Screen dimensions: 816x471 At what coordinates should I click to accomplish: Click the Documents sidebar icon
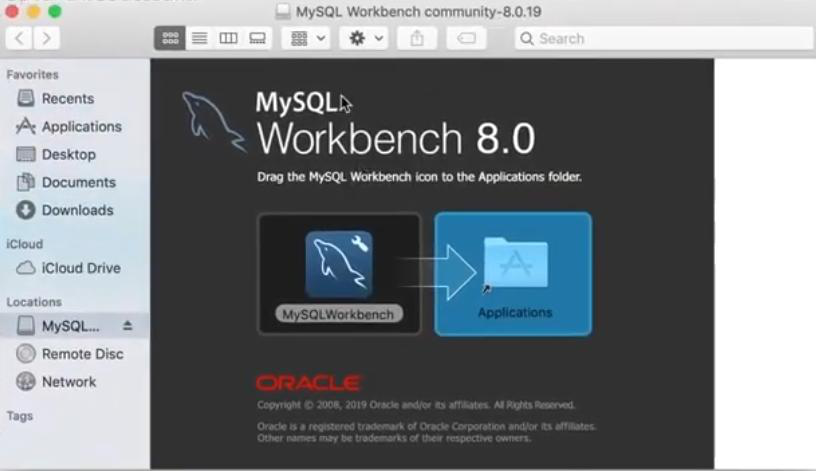tap(26, 182)
